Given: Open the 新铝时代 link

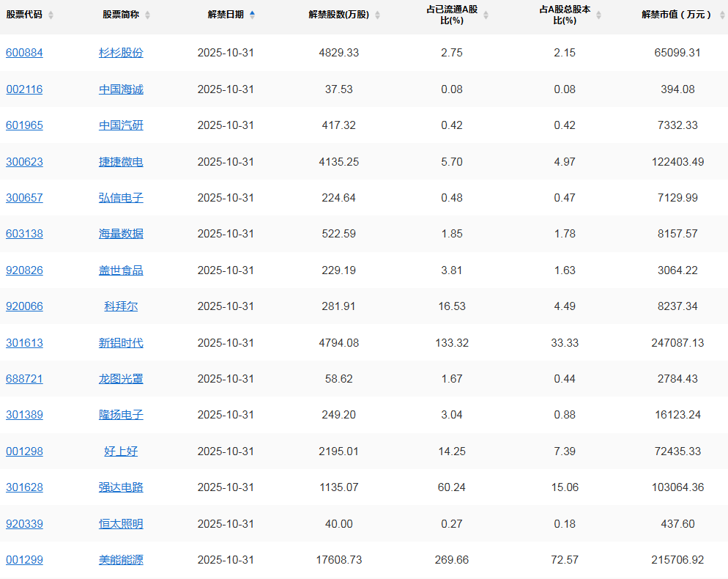Looking at the screenshot, I should coord(121,343).
